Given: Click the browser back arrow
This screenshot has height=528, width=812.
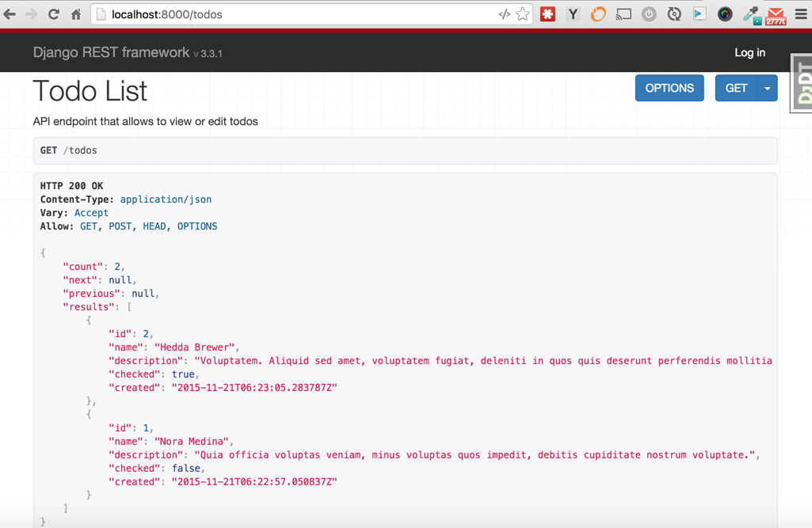Looking at the screenshot, I should click(x=10, y=14).
